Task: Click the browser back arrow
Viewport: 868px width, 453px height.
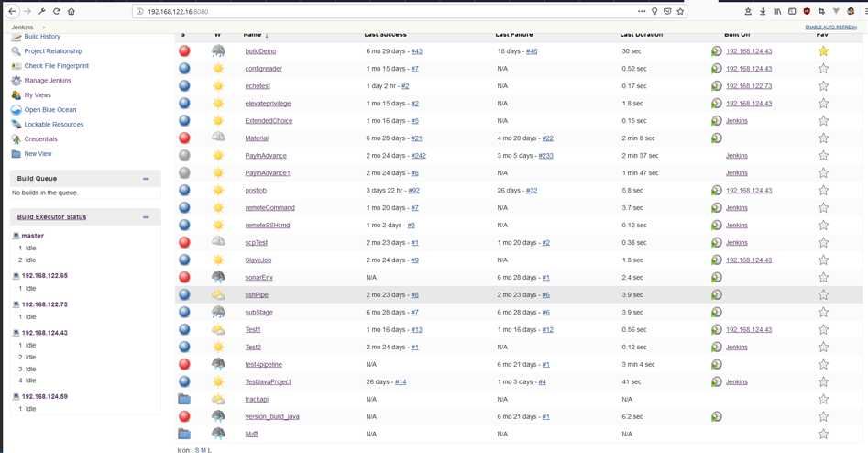Action: pyautogui.click(x=12, y=11)
